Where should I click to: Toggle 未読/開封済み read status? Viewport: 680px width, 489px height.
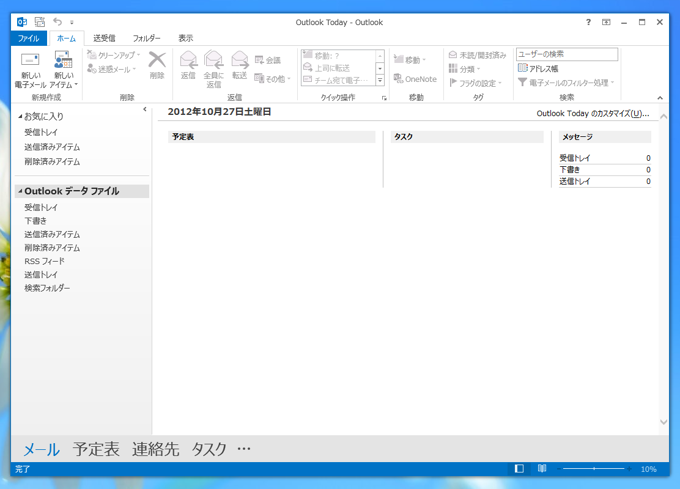[x=477, y=55]
